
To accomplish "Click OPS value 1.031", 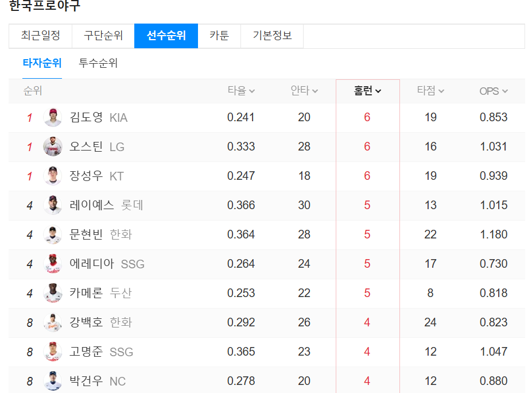I will [x=494, y=147].
